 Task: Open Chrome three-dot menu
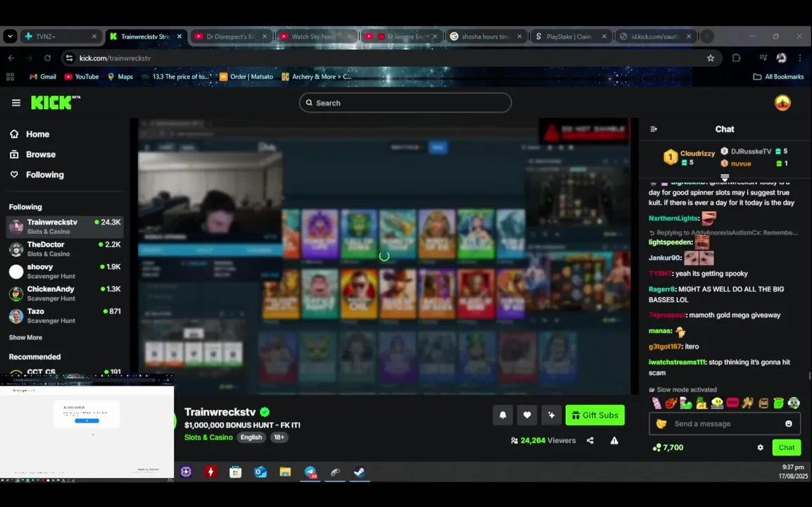pos(800,58)
